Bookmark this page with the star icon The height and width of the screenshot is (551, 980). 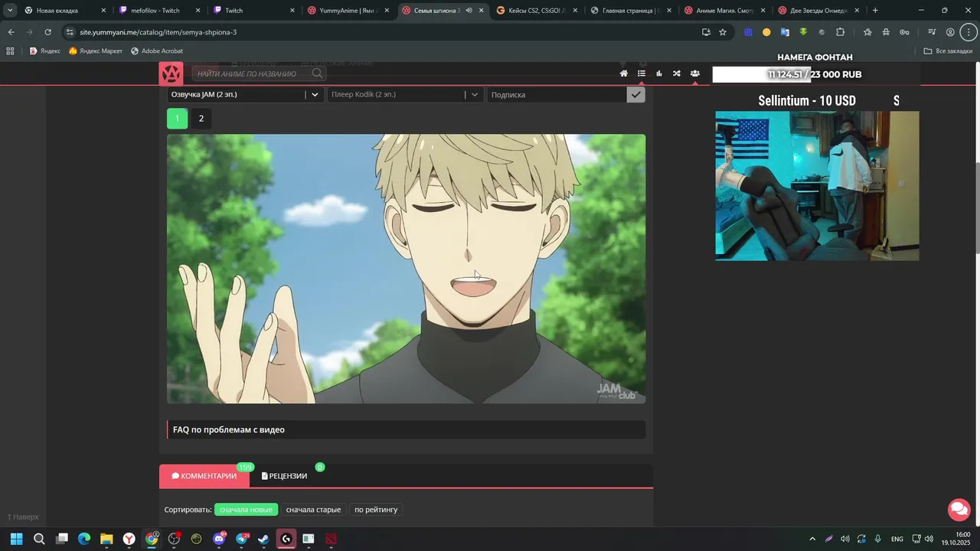(723, 32)
